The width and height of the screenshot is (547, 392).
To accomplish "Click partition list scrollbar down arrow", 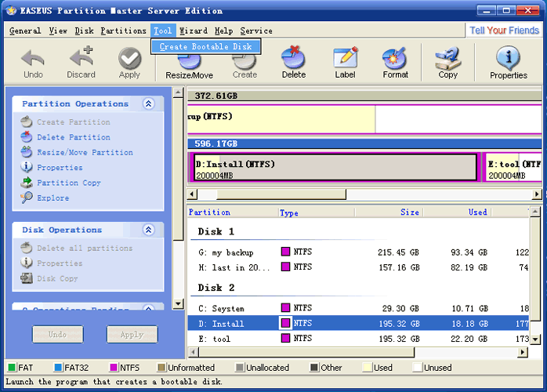I will click(534, 339).
